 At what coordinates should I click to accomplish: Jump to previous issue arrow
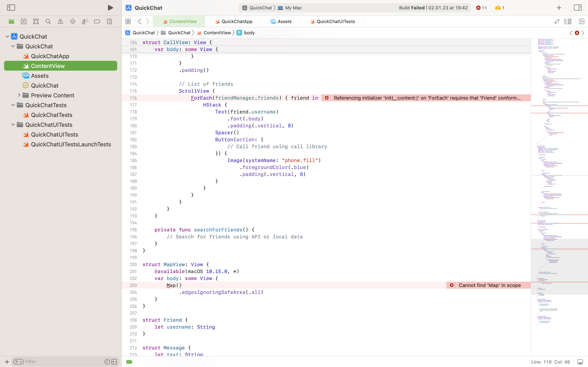[x=571, y=33]
